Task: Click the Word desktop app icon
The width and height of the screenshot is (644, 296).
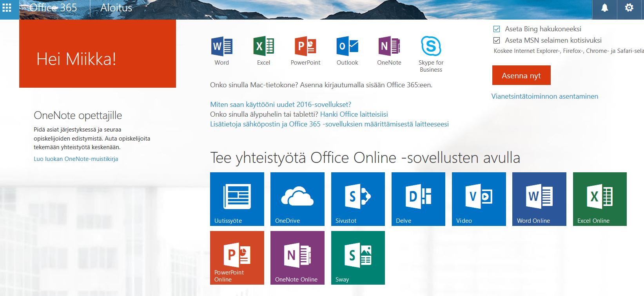Action: tap(221, 47)
